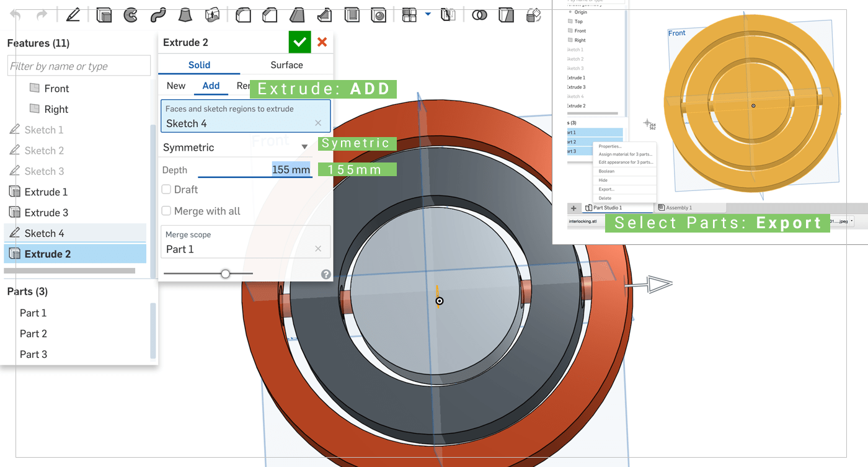Select the Linear pattern tool

[x=409, y=14]
